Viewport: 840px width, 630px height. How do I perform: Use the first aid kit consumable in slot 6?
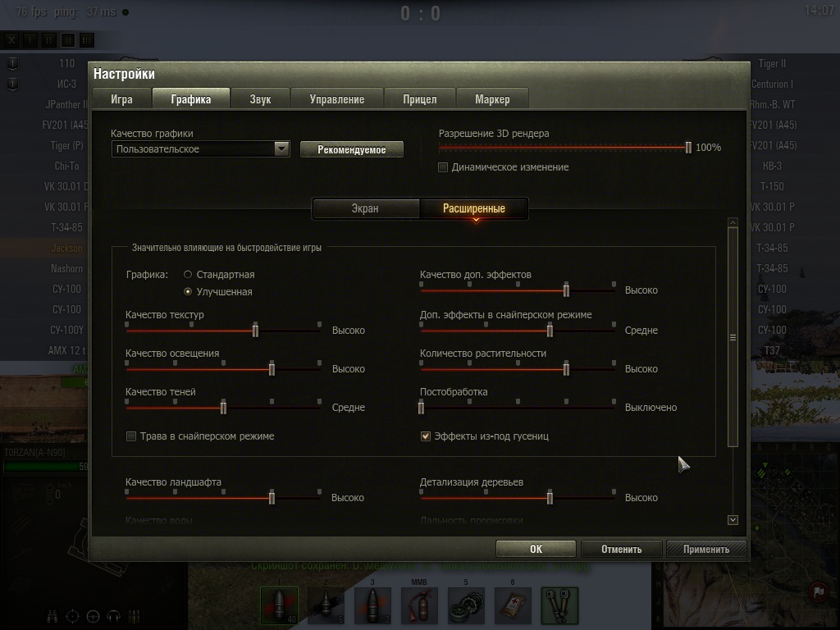pyautogui.click(x=513, y=605)
